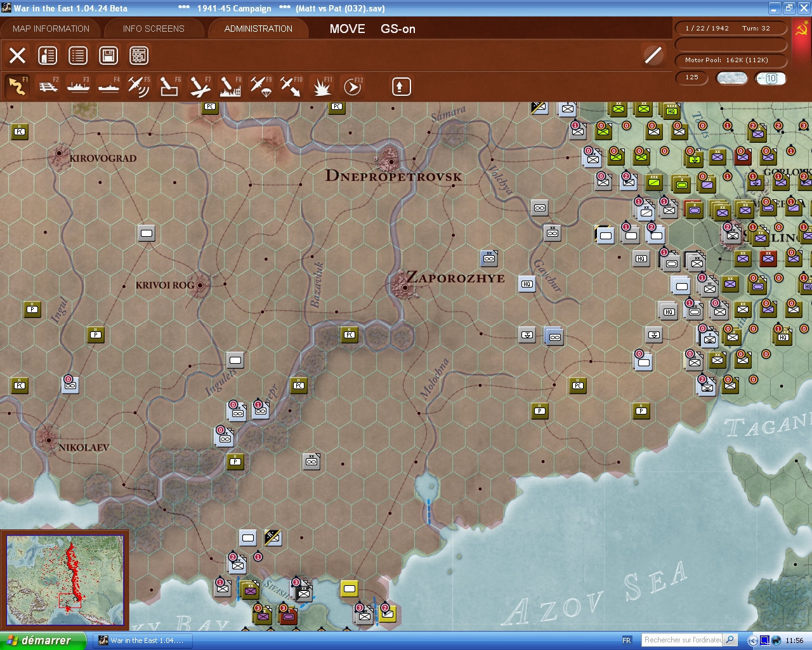This screenshot has height=650, width=812.
Task: Select the bright yellow unit counter near the coast
Action: point(349,588)
